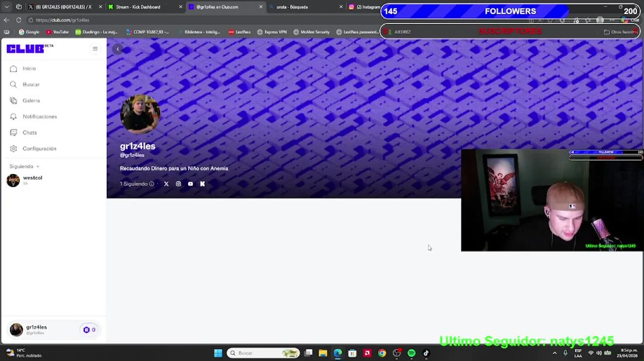This screenshot has width=644, height=361.
Task: Open the Kick profile link icon
Action: click(x=202, y=184)
